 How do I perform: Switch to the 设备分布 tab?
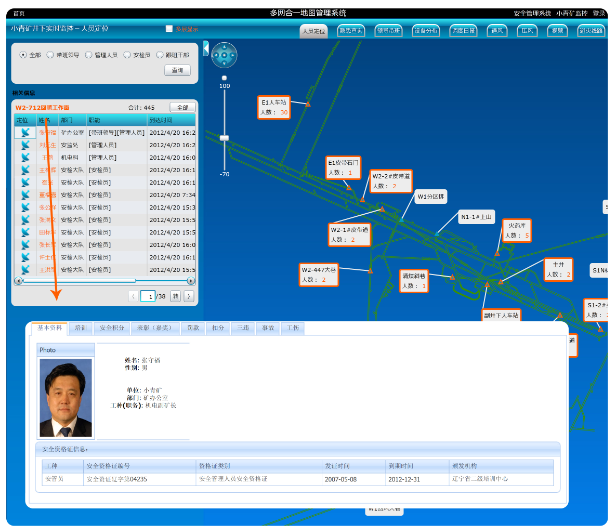coord(426,31)
